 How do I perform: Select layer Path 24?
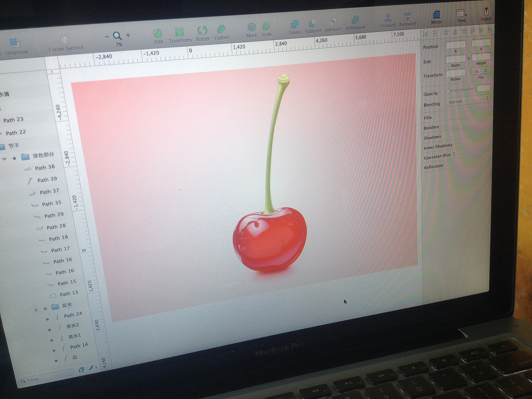coord(73,315)
